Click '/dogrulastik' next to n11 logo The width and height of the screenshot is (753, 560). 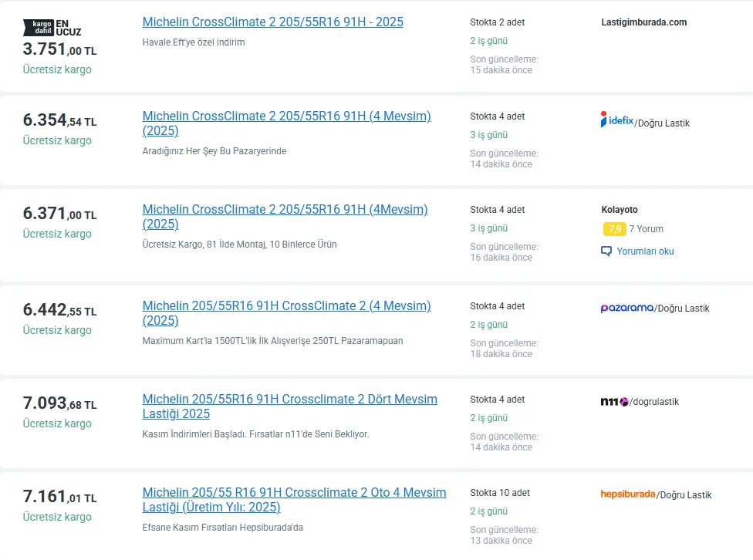pos(654,402)
